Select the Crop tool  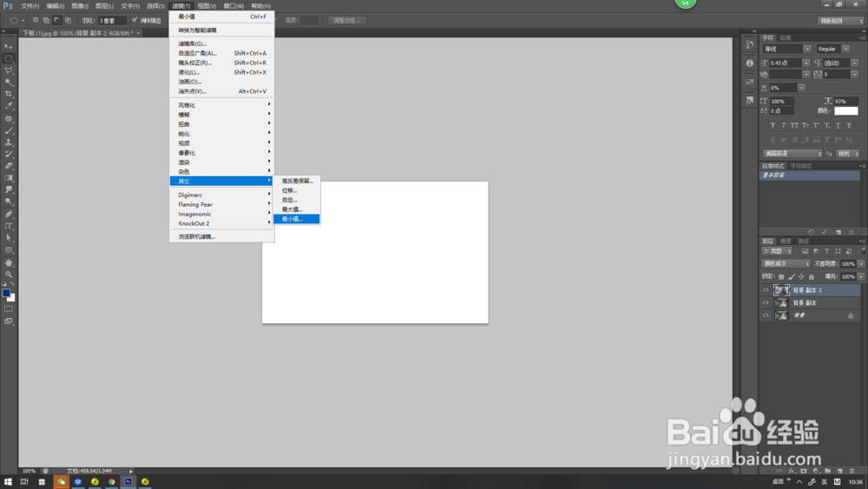pyautogui.click(x=9, y=94)
